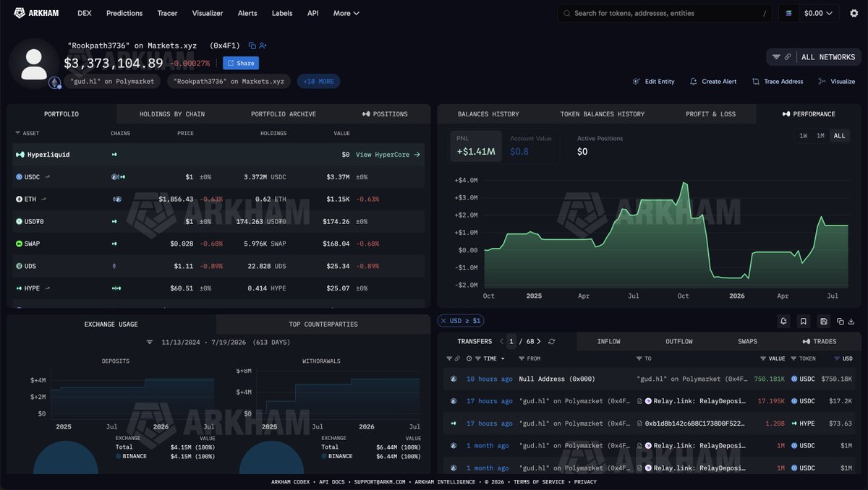Open the Swaps tab
Screen dimensions: 868x490
[747, 341]
